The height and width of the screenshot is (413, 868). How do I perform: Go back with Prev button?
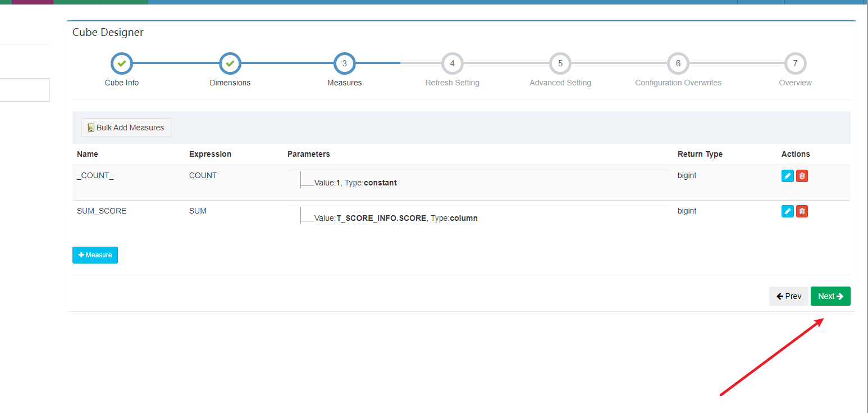tap(789, 296)
